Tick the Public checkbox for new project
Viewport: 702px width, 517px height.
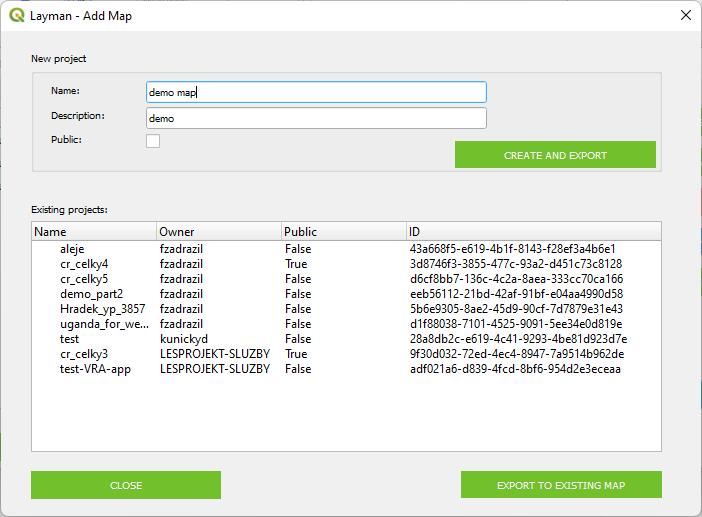[153, 141]
